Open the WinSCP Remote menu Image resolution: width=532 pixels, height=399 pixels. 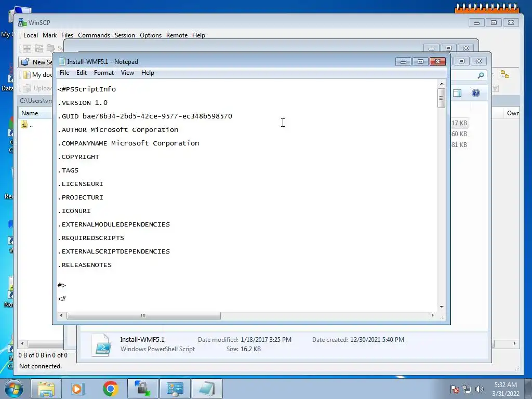[177, 35]
